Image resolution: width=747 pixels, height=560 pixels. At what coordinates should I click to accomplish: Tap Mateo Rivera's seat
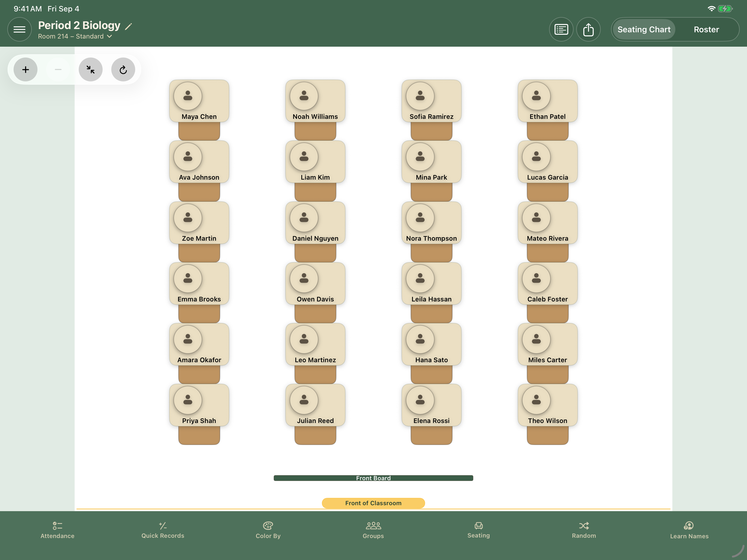pos(548,223)
